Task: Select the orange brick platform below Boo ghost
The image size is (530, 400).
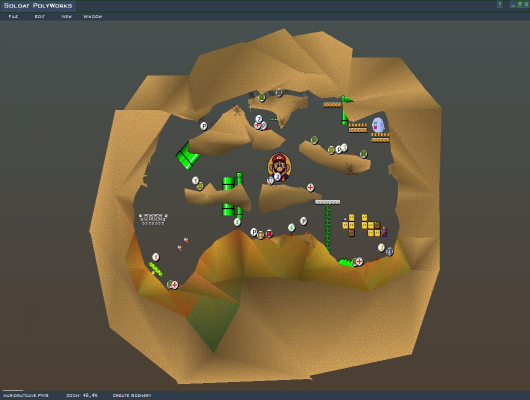Action: (380, 138)
